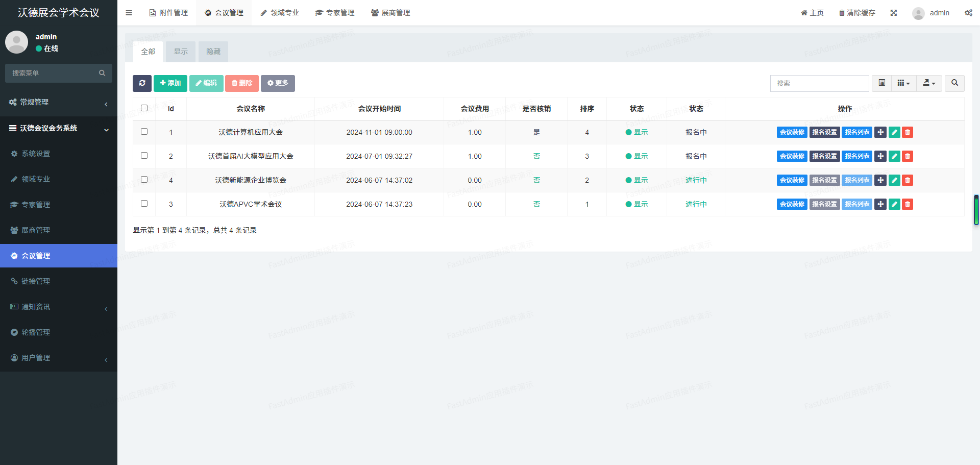Open the 专家管理 top tab
This screenshot has height=465, width=980.
pyautogui.click(x=335, y=13)
